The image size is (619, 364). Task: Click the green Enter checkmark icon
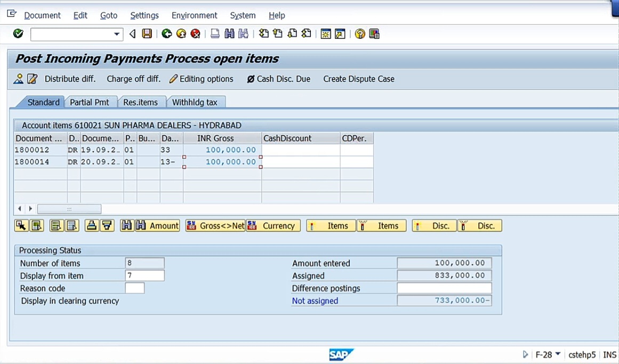(x=18, y=34)
